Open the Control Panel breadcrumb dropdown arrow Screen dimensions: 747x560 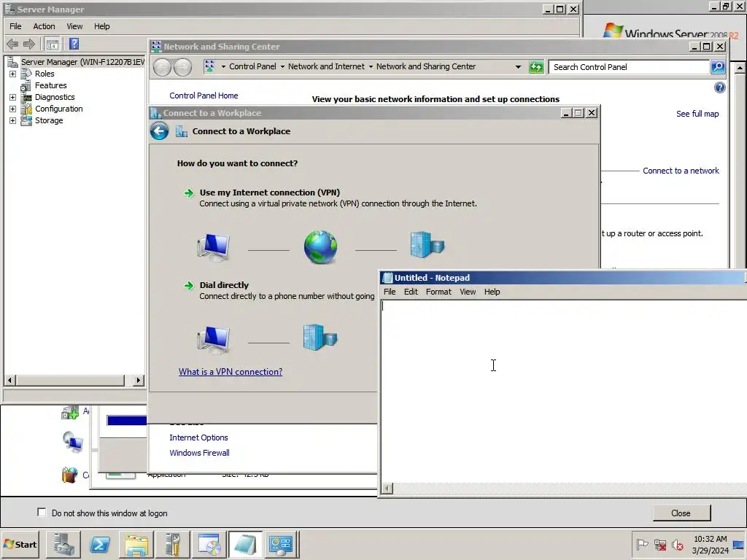pos(282,66)
